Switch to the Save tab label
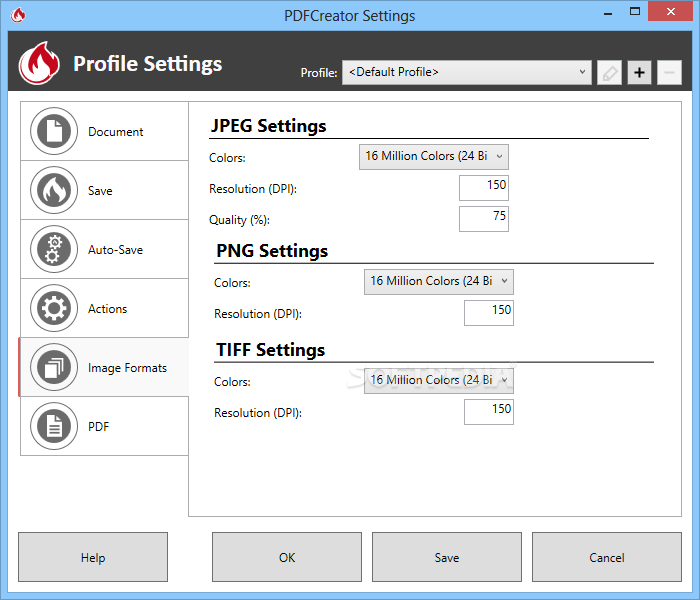 click(100, 191)
